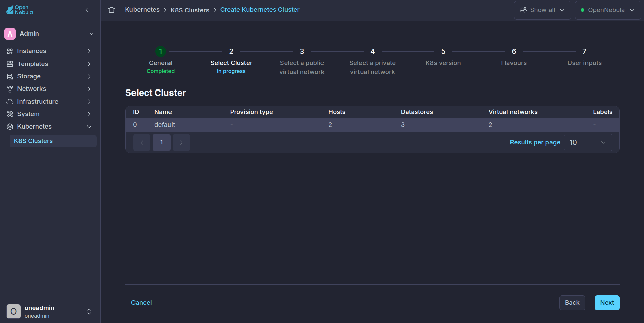The height and width of the screenshot is (323, 644).
Task: Go to home via the house icon
Action: (x=112, y=10)
